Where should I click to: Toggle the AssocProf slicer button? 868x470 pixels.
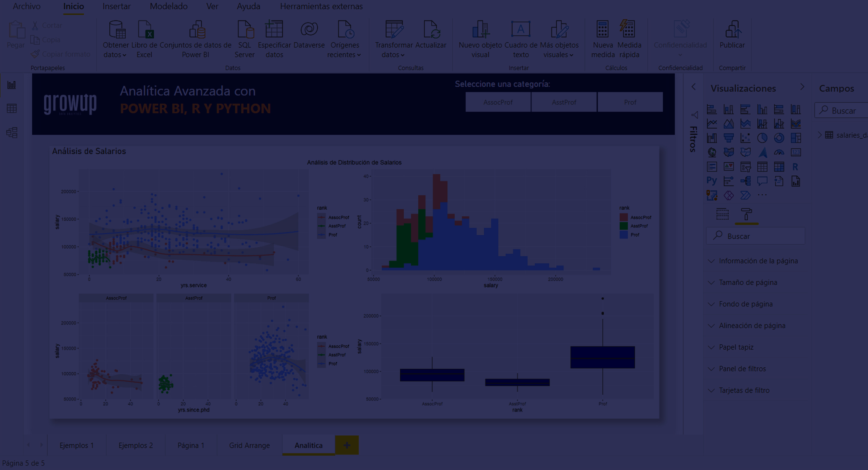tap(498, 102)
